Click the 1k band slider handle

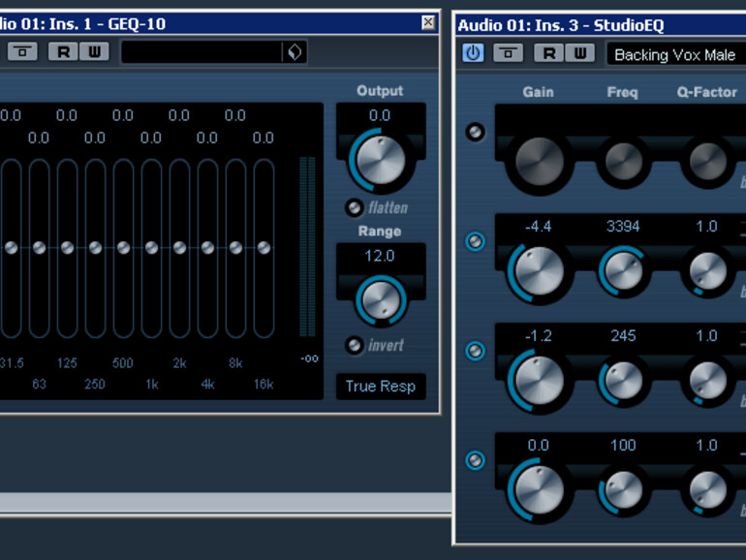click(152, 248)
